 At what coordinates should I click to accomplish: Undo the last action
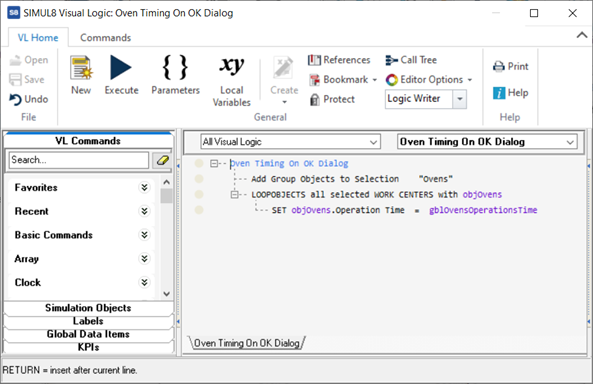[x=29, y=99]
